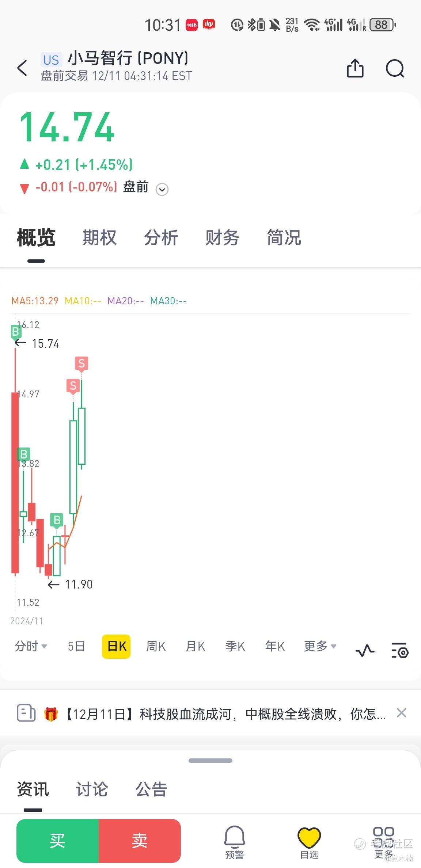Select the 日K chart period
Screen dimensions: 421x868
[116, 647]
